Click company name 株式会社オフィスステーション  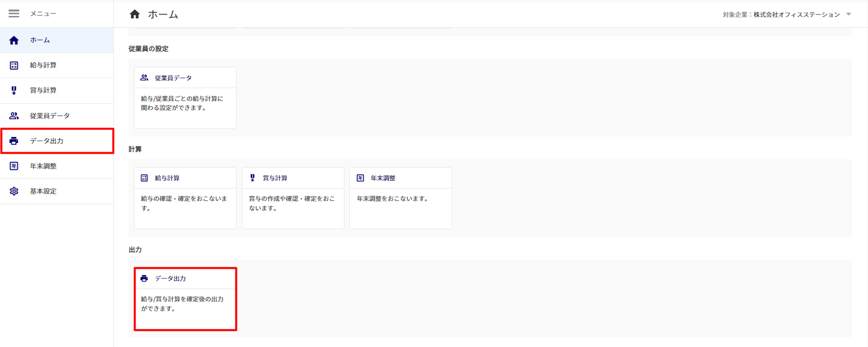click(x=797, y=14)
